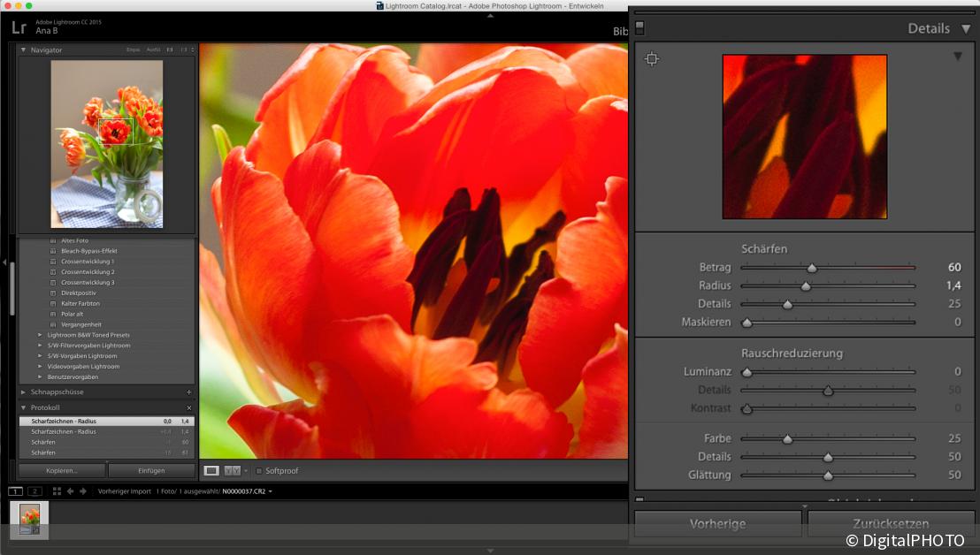
Task: Hide the top module bar using the arrow
Action: tap(490, 16)
